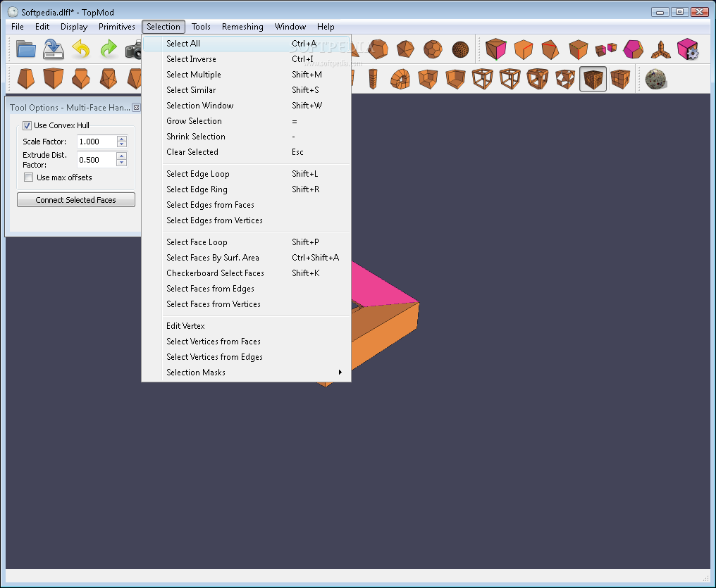
Task: Select cube icon with pink face tool
Action: [496, 49]
